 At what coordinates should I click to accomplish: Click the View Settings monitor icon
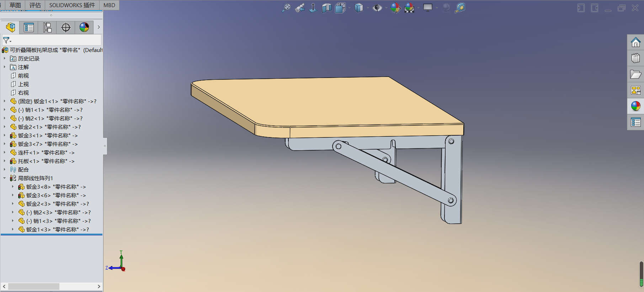428,8
